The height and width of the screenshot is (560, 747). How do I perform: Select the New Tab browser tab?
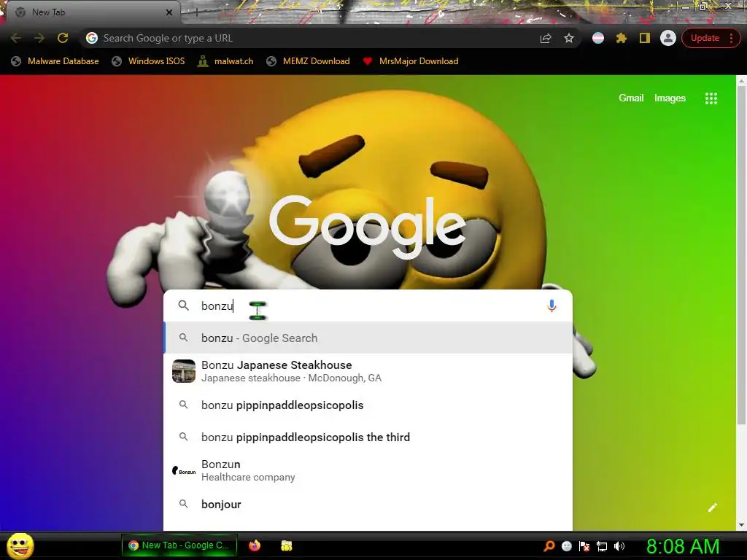(x=93, y=12)
